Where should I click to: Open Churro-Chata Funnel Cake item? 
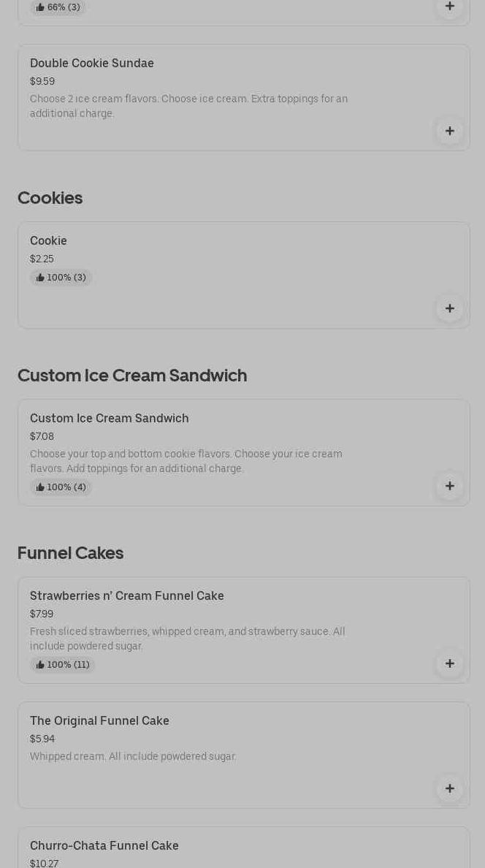[x=104, y=846]
